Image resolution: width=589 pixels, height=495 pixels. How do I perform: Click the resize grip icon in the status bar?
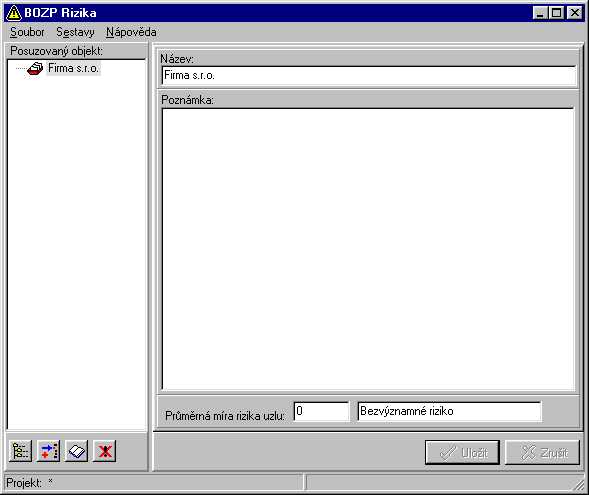point(580,485)
